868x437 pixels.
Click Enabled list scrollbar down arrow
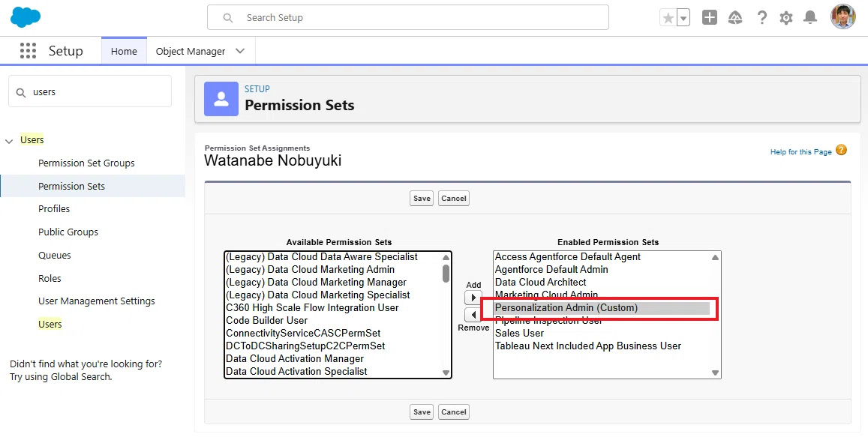pos(715,373)
